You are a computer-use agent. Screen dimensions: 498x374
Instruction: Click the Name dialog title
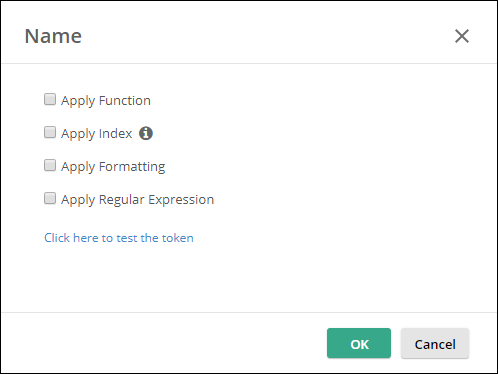pyautogui.click(x=53, y=36)
